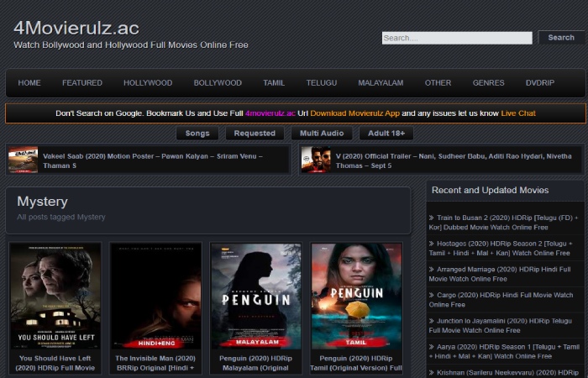Open the OTHER menu item
This screenshot has width=588, height=378.
click(438, 83)
